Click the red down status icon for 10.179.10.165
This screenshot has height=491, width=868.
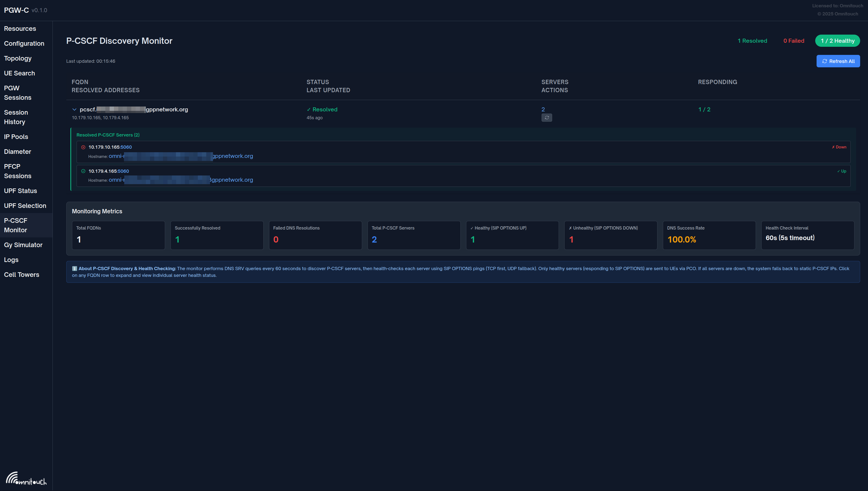[83, 147]
